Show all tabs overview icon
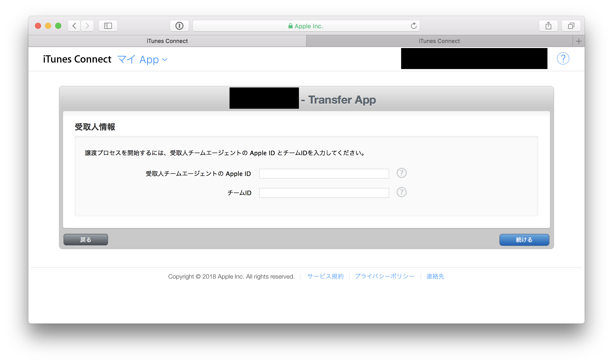This screenshot has height=364, width=613. 571,26
